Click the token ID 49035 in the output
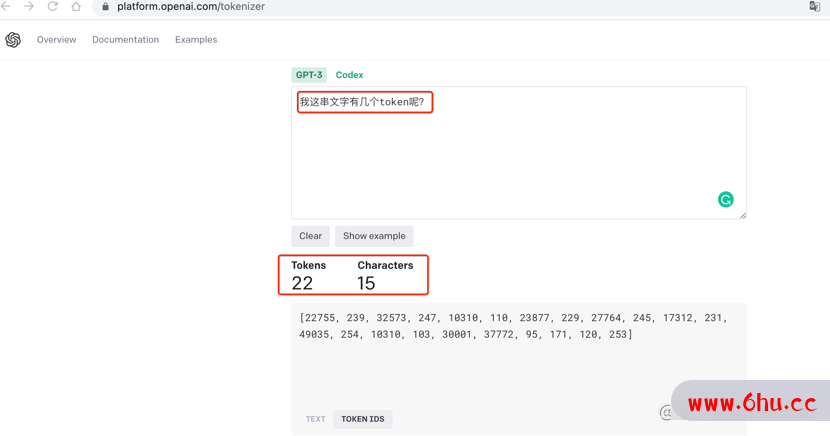Screen dimensions: 830x436 pos(314,334)
